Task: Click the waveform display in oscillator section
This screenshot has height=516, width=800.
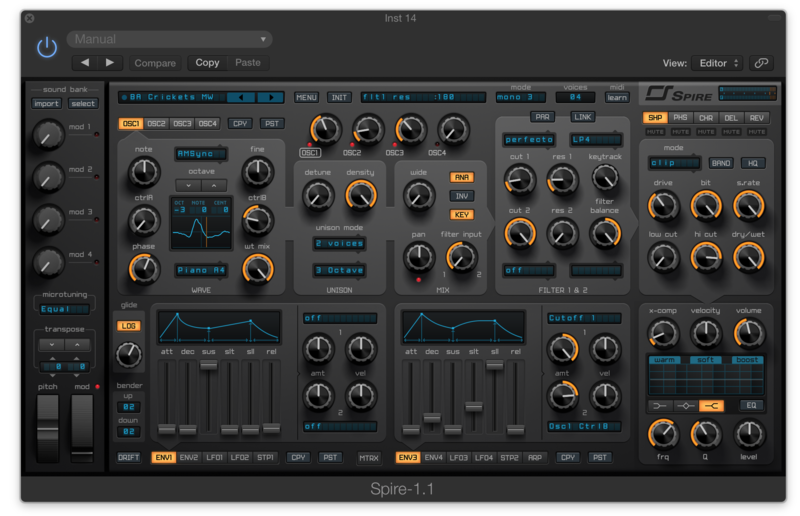Action: [202, 223]
